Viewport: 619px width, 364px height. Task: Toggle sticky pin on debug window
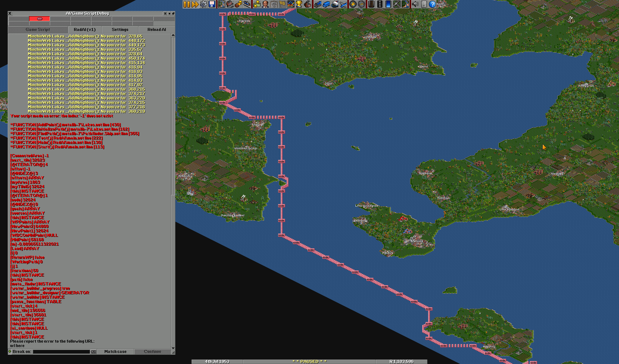coord(173,13)
